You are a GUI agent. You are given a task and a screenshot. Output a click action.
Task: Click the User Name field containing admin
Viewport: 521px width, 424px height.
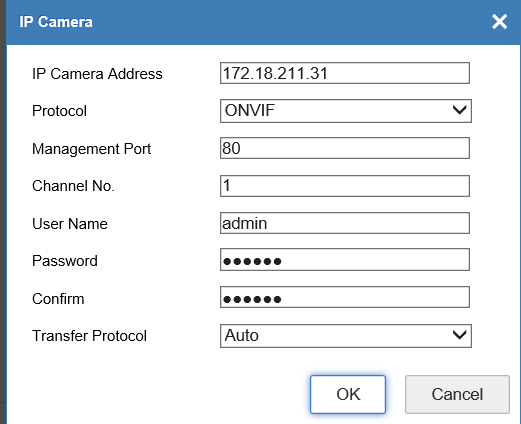click(x=345, y=223)
